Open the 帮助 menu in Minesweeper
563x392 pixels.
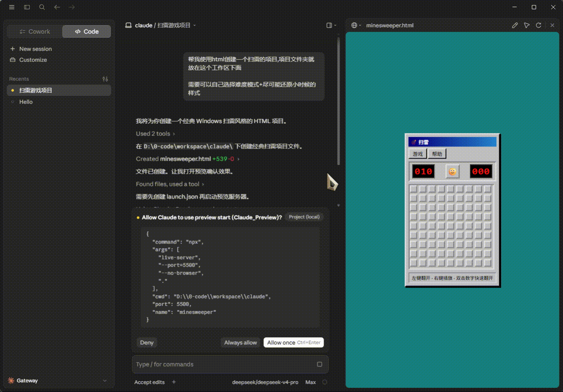[x=437, y=154]
